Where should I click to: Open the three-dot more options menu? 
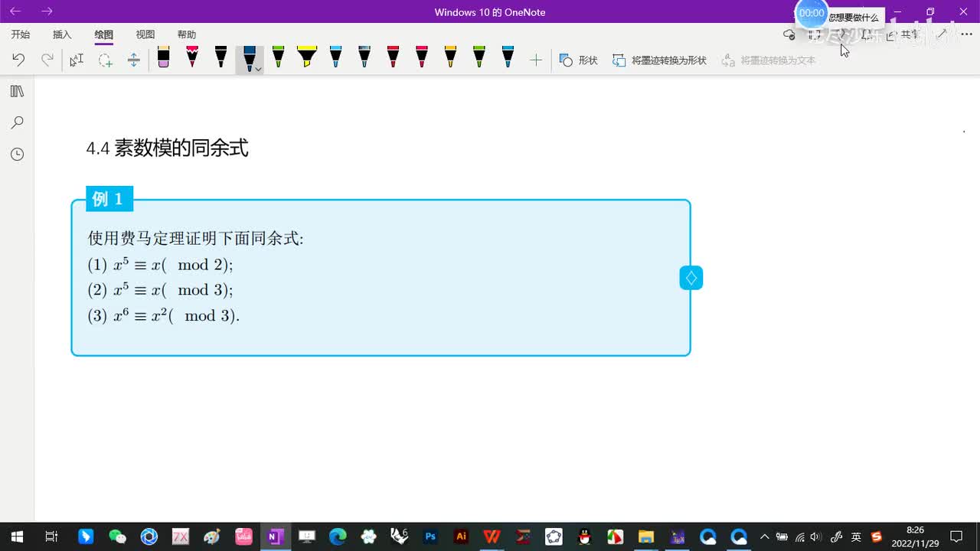point(966,34)
